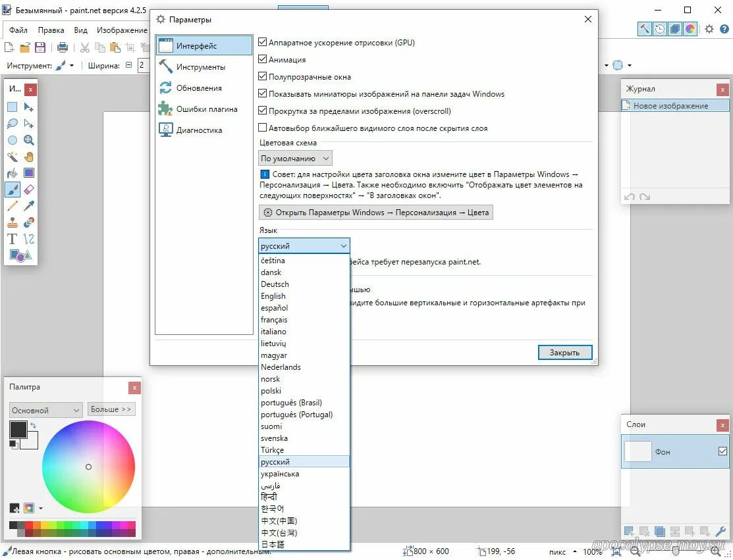Click the Больше >> button in Palette
The width and height of the screenshot is (733, 560).
111,409
